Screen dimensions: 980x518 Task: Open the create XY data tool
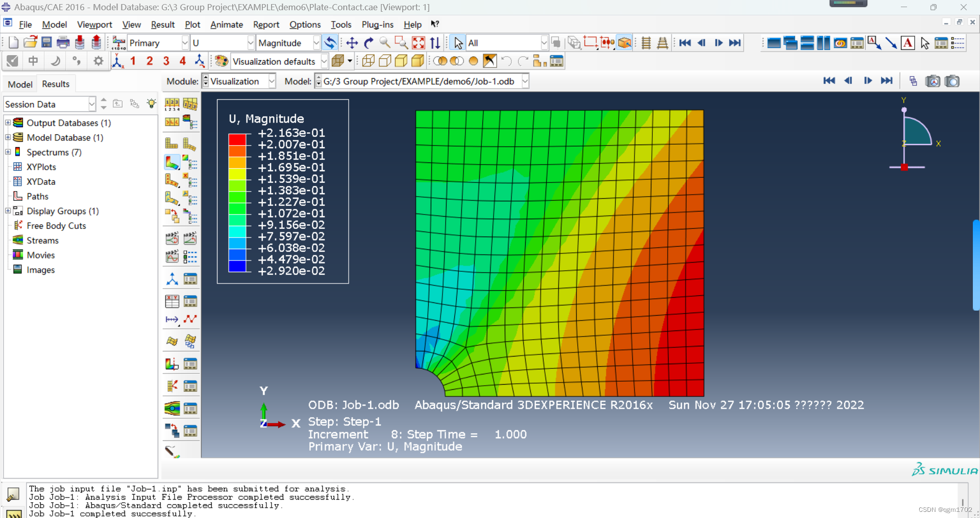point(172,301)
